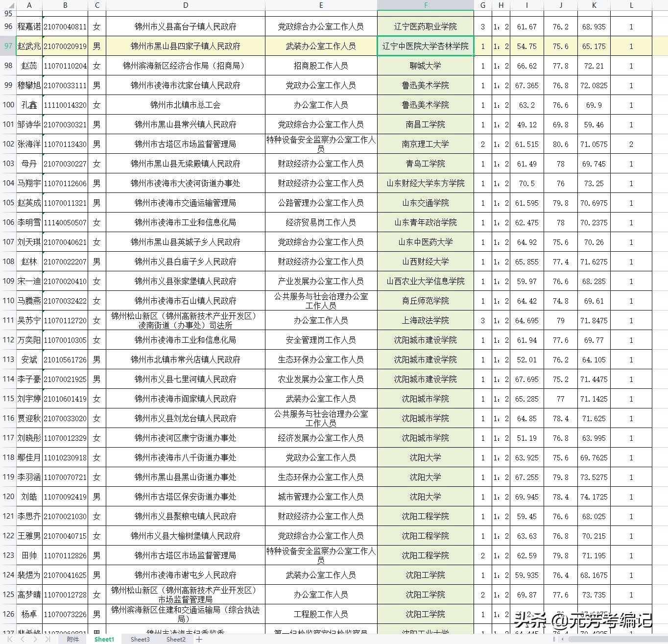Viewport: 668px width, 644px height.
Task: Select column F header
Action: (x=426, y=5)
